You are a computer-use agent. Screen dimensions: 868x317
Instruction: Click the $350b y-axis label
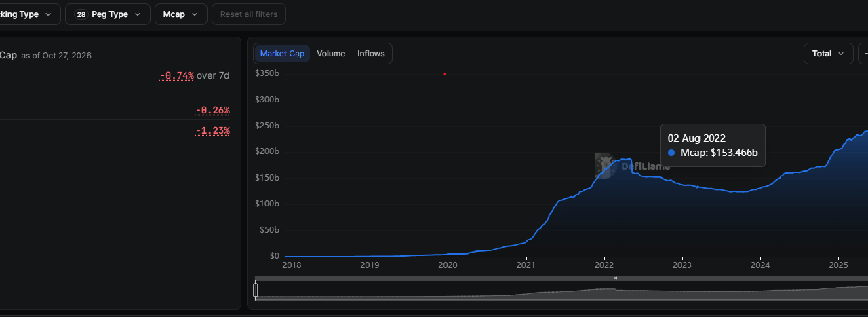click(x=267, y=73)
